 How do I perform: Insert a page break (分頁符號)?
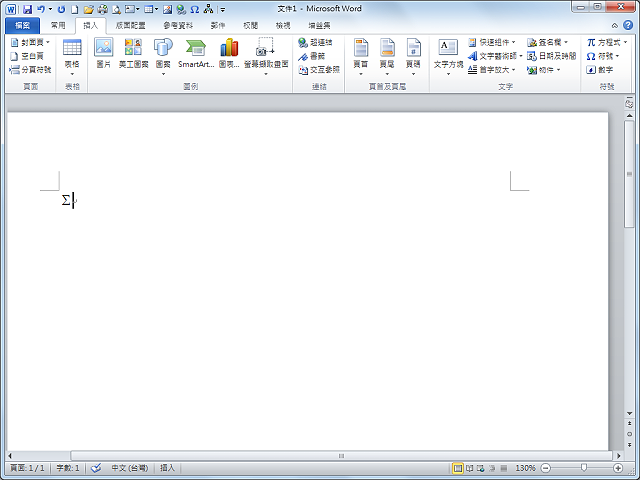pyautogui.click(x=31, y=70)
